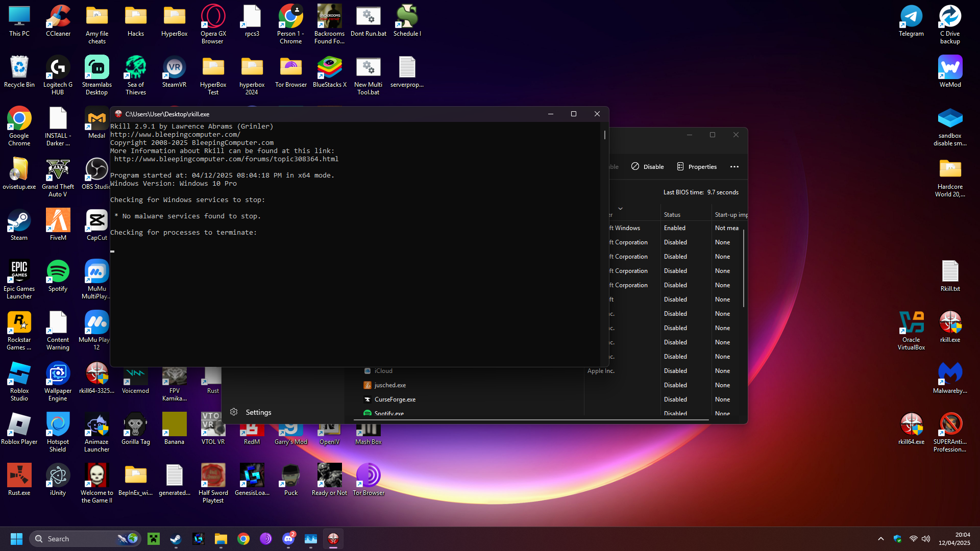Viewport: 980px width, 551px height.
Task: Select the Epic Games Launcher icon
Action: [19, 279]
